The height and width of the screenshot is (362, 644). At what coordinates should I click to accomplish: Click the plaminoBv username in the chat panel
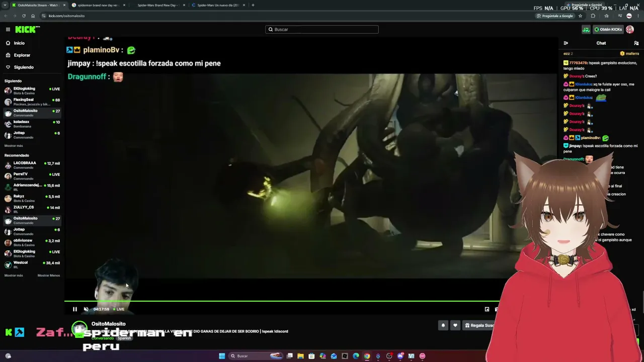[591, 138]
